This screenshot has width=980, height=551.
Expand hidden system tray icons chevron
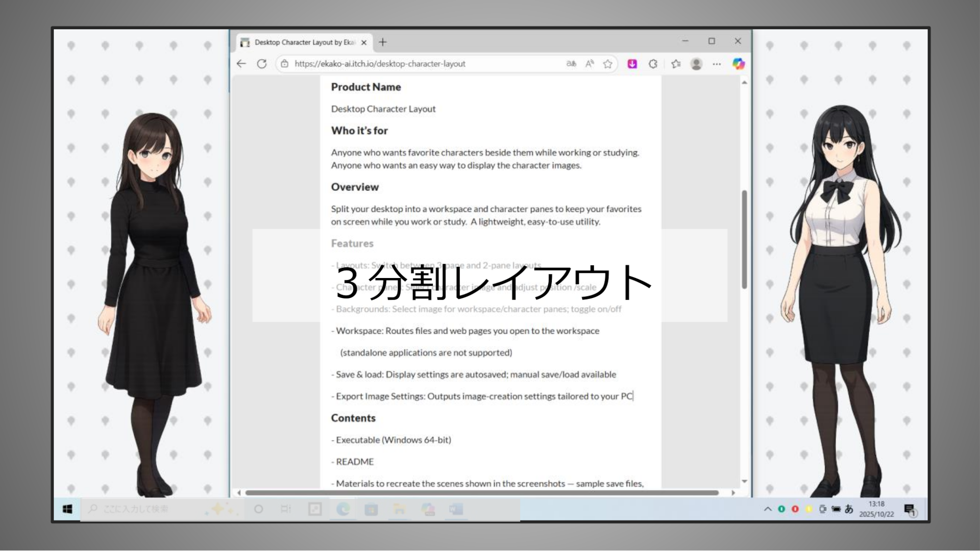[767, 509]
